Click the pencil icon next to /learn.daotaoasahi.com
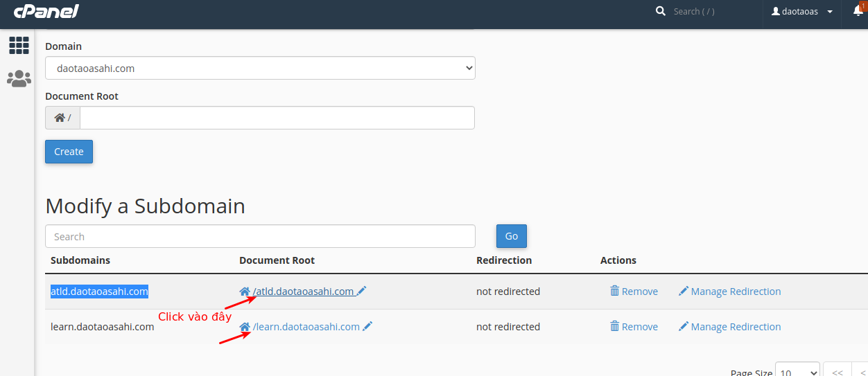The image size is (868, 376). coord(367,326)
